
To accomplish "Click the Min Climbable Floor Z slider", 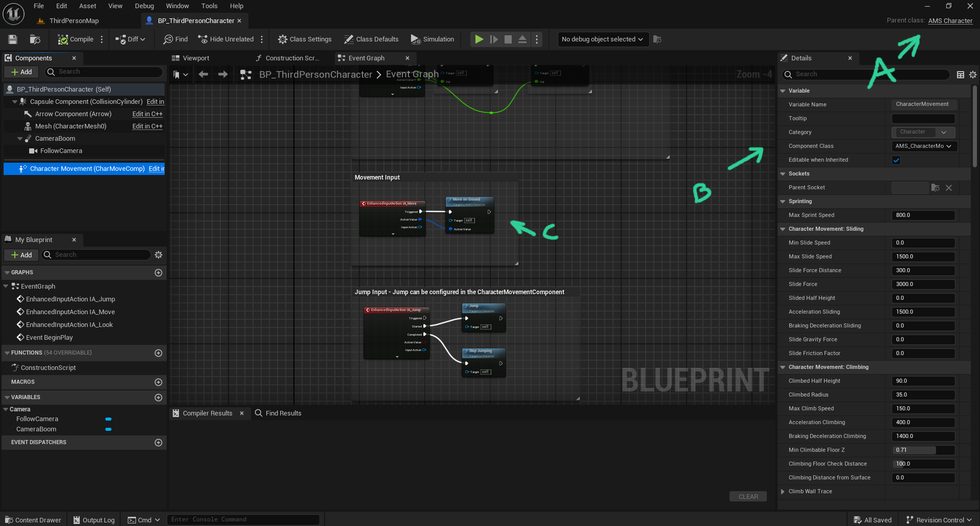I will [x=923, y=450].
